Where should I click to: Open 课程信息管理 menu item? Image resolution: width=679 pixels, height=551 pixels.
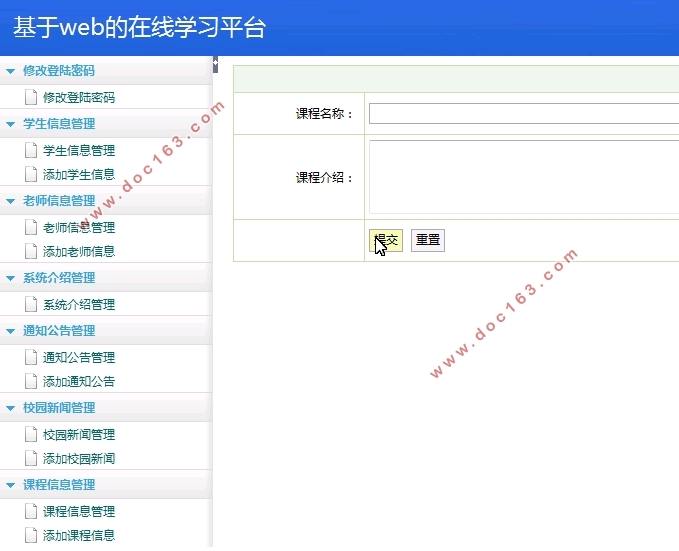coord(79,512)
